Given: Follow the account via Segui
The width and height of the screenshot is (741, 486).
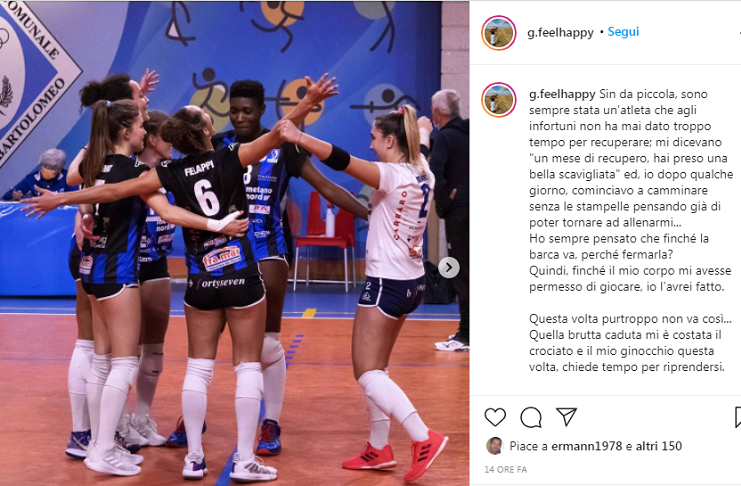Looking at the screenshot, I should tap(623, 32).
